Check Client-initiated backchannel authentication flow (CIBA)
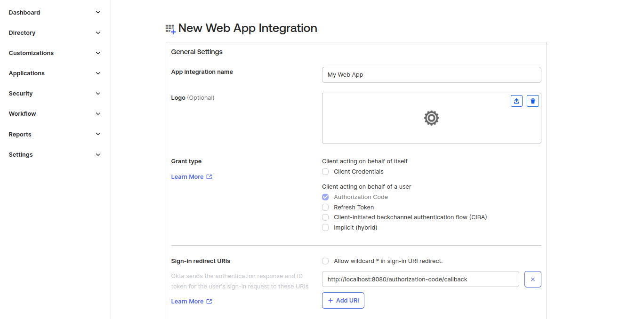Screen dimensions: 644x319 tap(325, 217)
